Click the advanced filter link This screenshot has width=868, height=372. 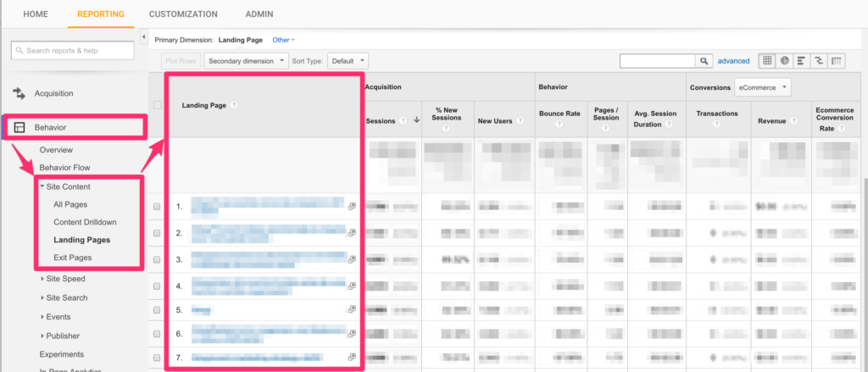click(x=733, y=61)
